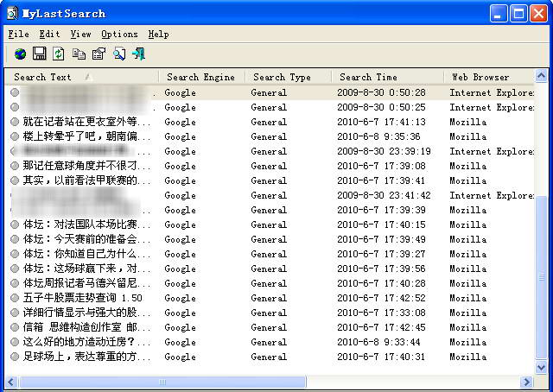
Task: Click the time cell 2010-6-7 17:39:39
Action: [381, 210]
